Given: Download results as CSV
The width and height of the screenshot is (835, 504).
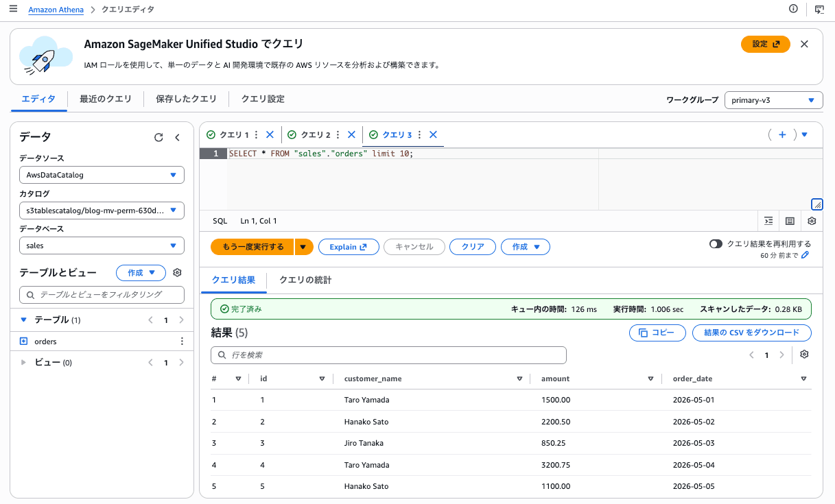Looking at the screenshot, I should point(752,333).
